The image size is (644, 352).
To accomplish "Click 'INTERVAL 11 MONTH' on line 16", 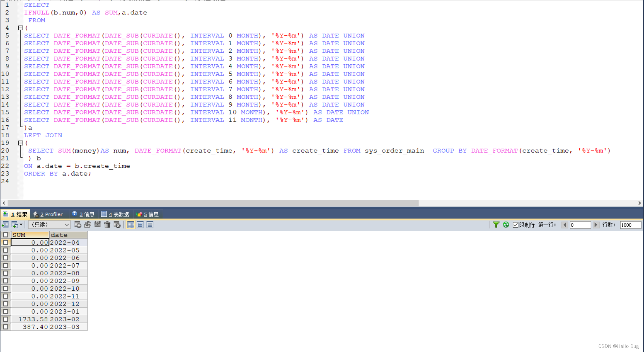I will coord(226,120).
